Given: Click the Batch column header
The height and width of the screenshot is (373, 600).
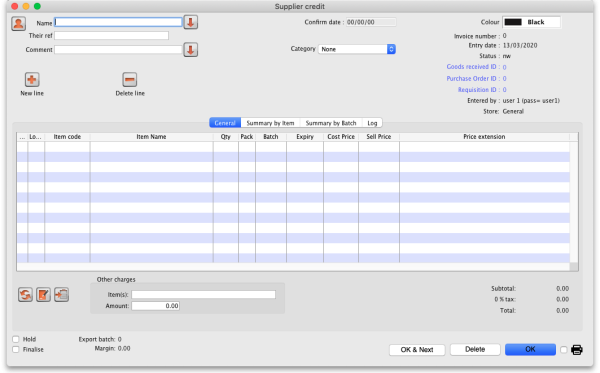Looking at the screenshot, I should pos(271,137).
